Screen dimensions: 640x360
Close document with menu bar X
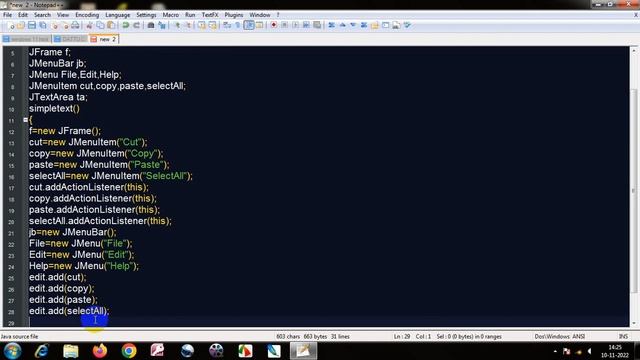pos(636,15)
